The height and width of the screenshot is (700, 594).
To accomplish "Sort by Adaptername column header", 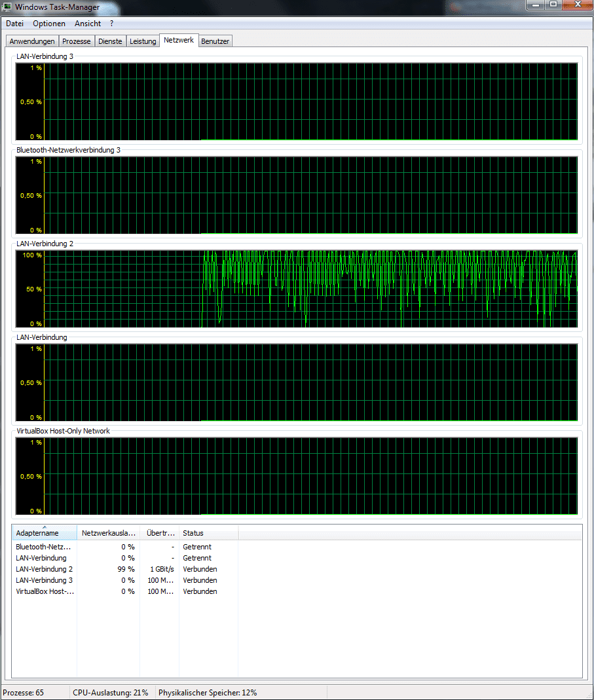I will pos(45,533).
